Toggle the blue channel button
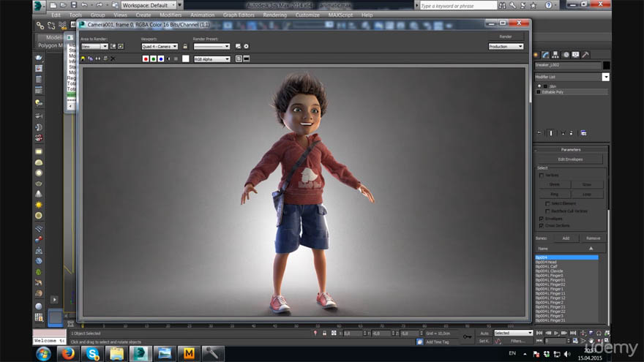This screenshot has width=644, height=362. coord(160,59)
